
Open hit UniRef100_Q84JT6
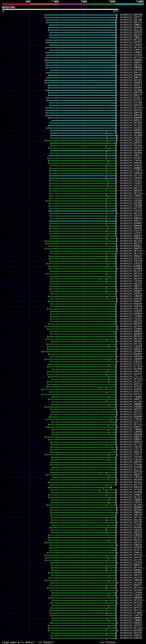131,22
